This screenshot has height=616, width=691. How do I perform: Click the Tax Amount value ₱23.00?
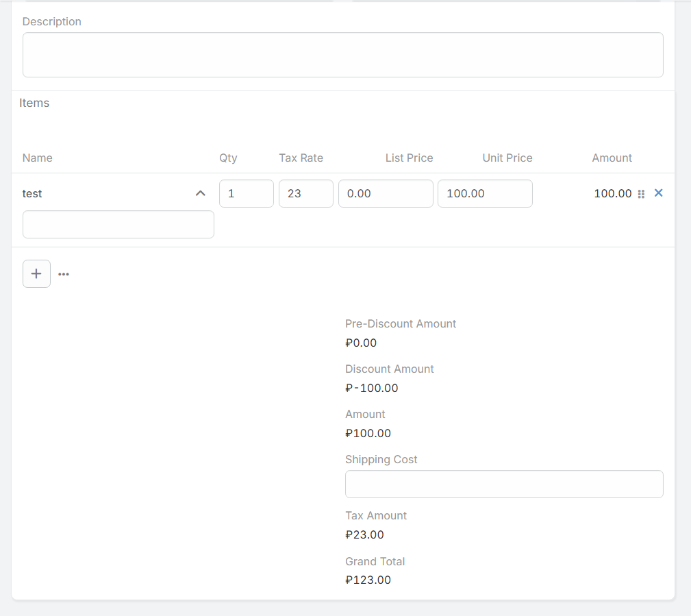coord(364,534)
